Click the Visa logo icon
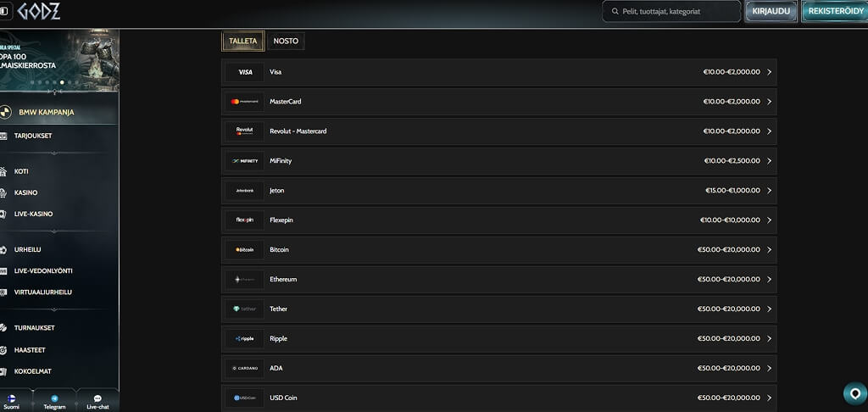 click(245, 72)
